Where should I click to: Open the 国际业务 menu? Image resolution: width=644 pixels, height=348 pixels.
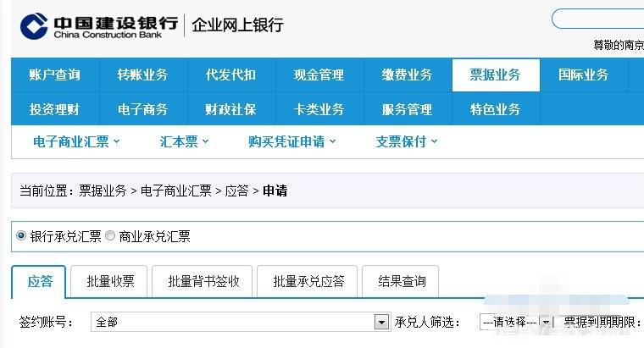pyautogui.click(x=584, y=75)
